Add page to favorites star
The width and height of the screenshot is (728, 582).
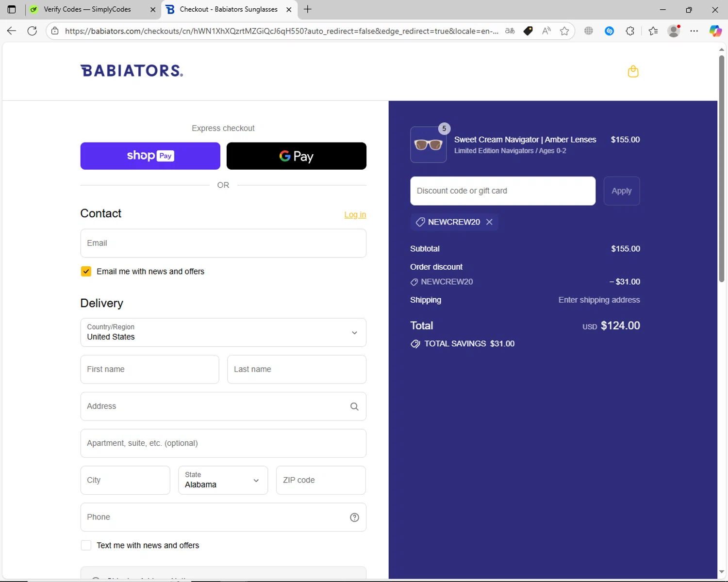click(x=564, y=31)
